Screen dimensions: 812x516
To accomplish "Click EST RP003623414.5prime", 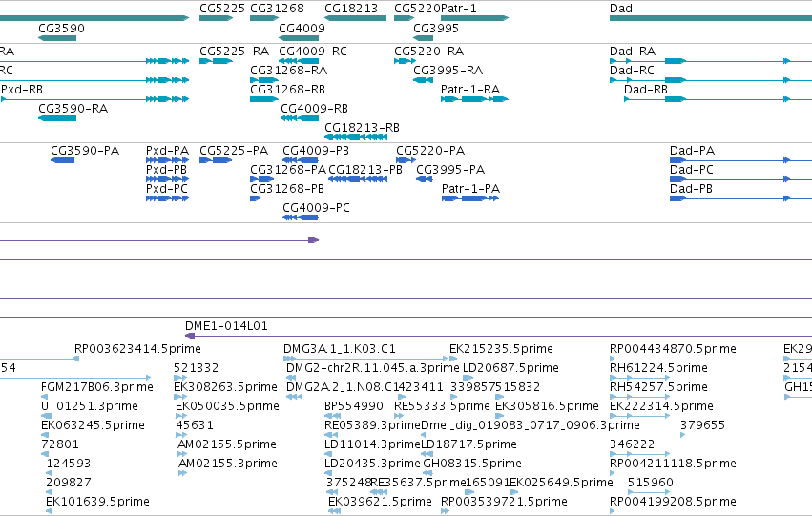I will click(137, 349).
